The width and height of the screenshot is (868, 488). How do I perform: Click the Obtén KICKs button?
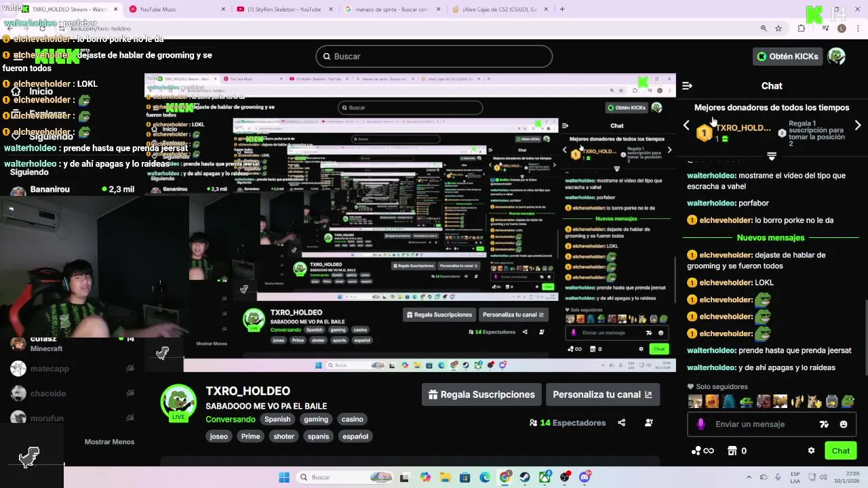[789, 56]
